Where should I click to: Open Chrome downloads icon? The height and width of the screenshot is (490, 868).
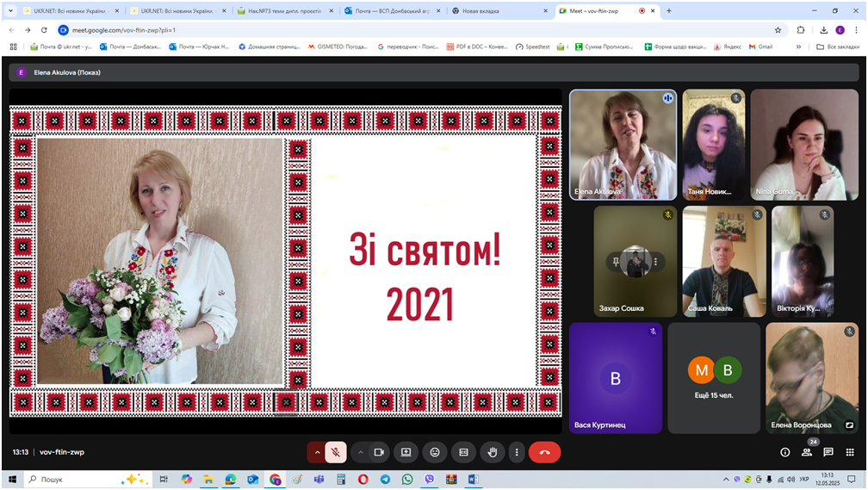(824, 30)
